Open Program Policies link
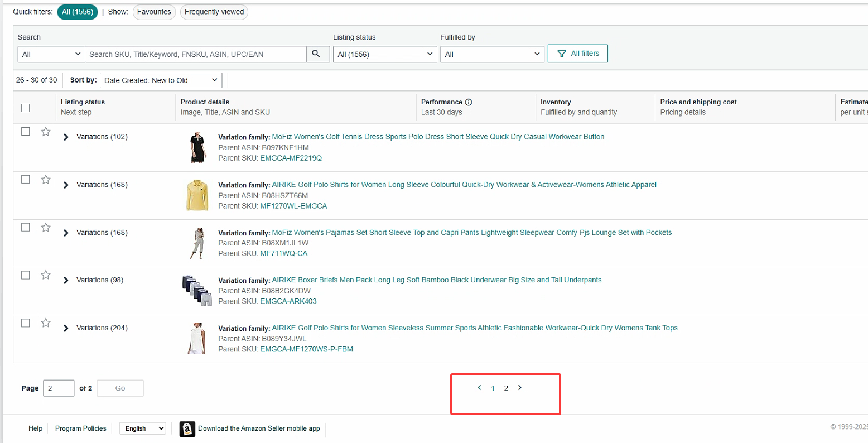 81,428
